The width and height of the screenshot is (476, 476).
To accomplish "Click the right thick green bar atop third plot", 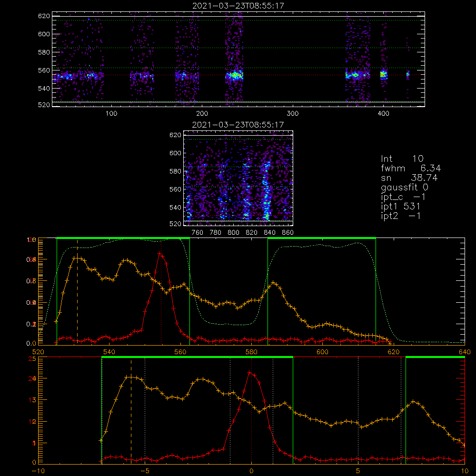I will (322, 238).
